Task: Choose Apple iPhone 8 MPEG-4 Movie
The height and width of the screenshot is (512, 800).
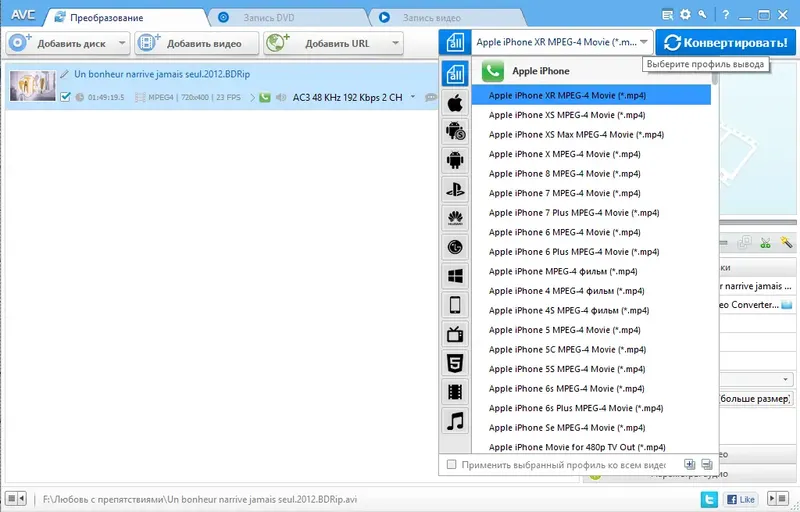Action: point(591,174)
